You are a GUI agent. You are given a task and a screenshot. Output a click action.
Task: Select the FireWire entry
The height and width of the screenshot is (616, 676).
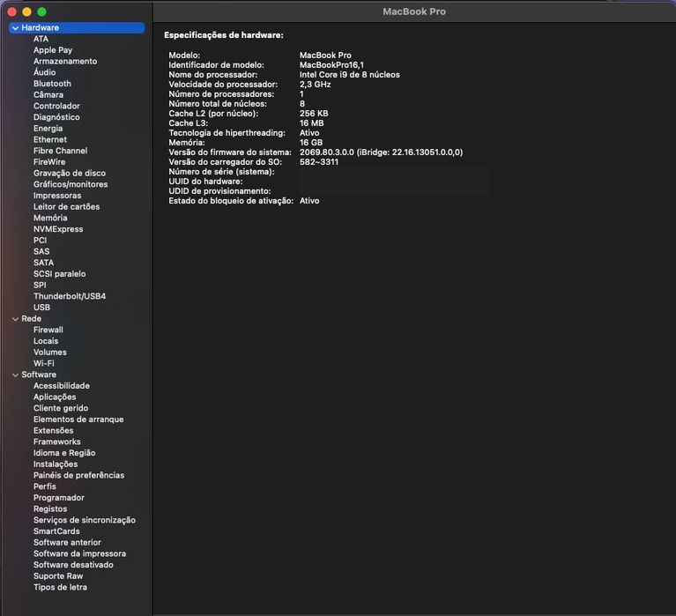(49, 162)
